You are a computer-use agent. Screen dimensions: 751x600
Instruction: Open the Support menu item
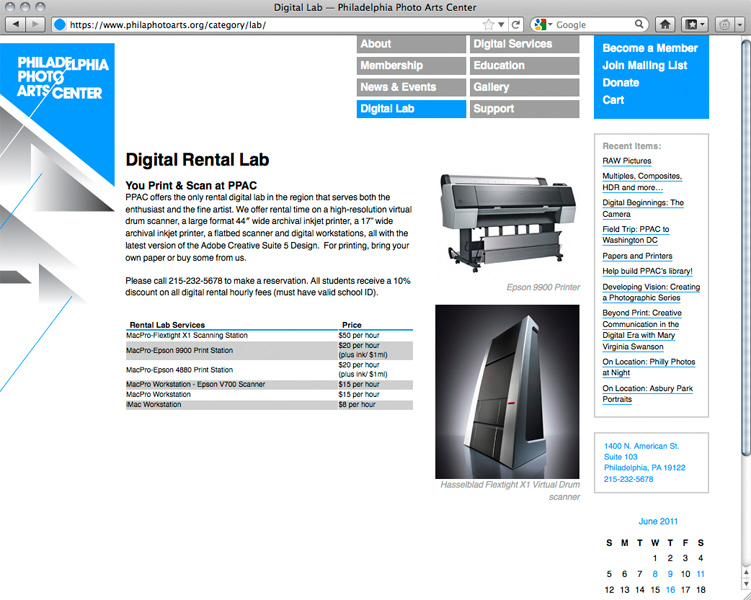[x=524, y=109]
